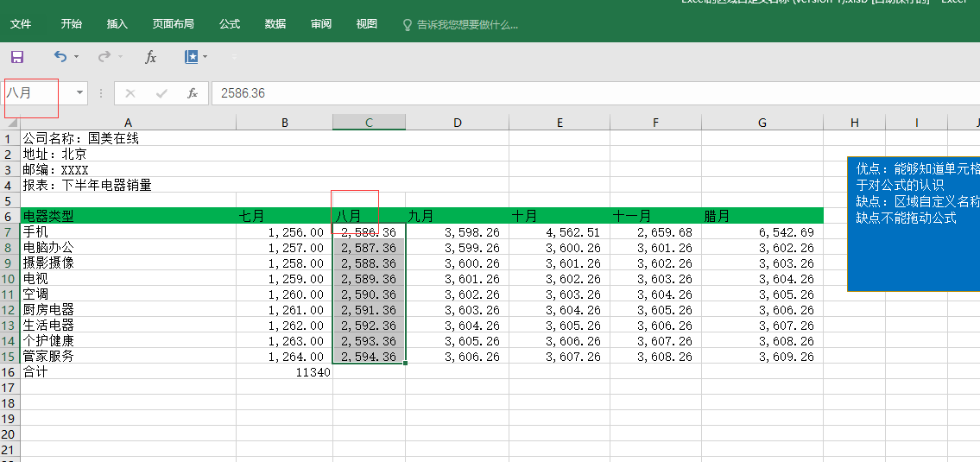Click cell 地址：北京
Screen dimensions: 980x462
tap(128, 154)
